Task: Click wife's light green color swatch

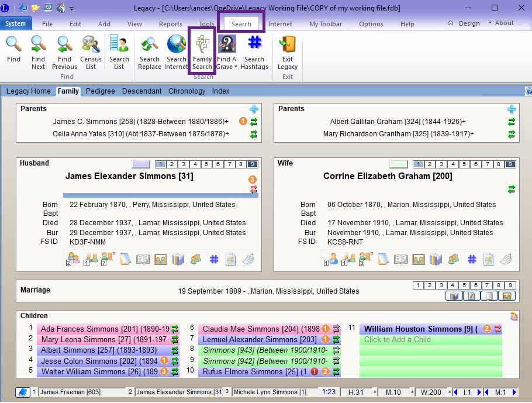Action: click(399, 164)
